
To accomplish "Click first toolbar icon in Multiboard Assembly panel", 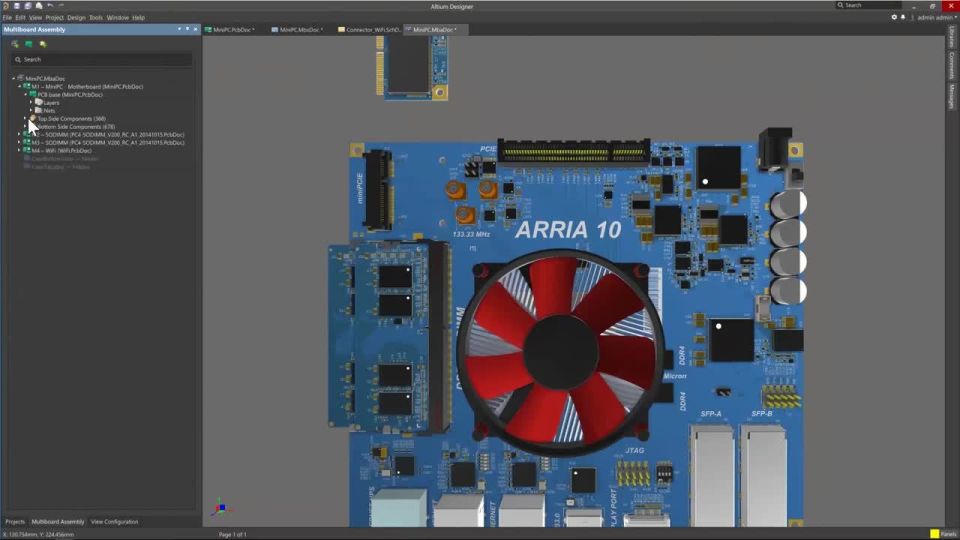I will point(15,44).
